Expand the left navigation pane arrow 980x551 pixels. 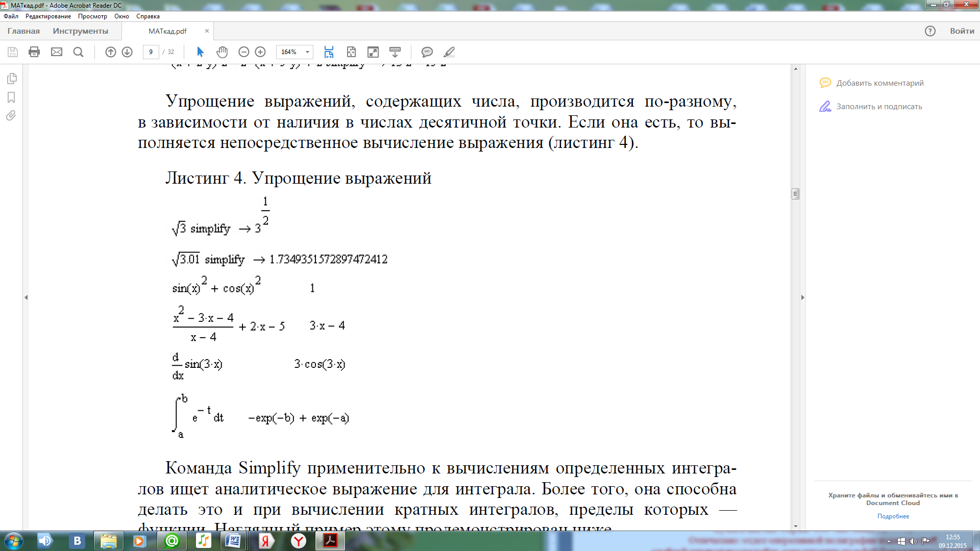tap(26, 297)
